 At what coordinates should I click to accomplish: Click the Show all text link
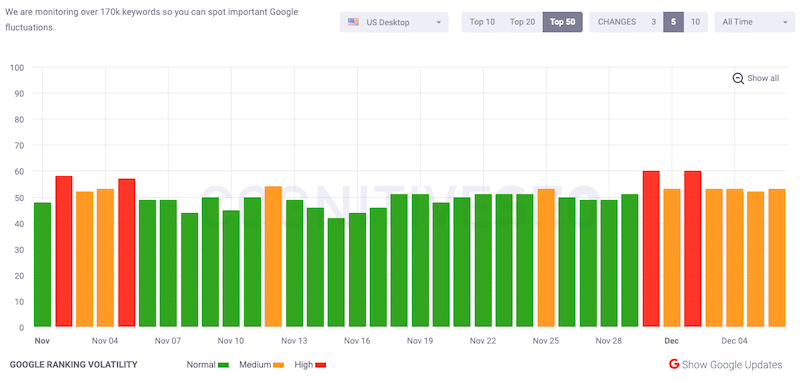(x=763, y=79)
